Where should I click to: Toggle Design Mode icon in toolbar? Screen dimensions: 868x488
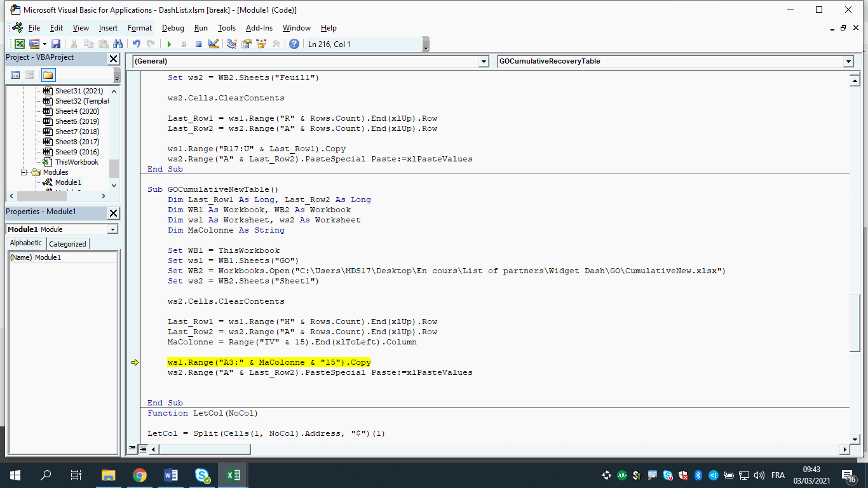pos(214,44)
